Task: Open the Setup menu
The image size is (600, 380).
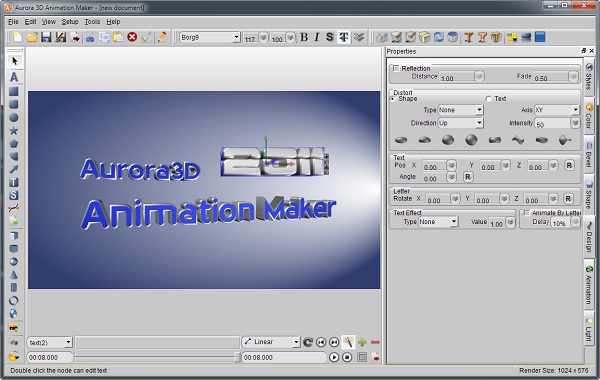Action: click(x=70, y=22)
